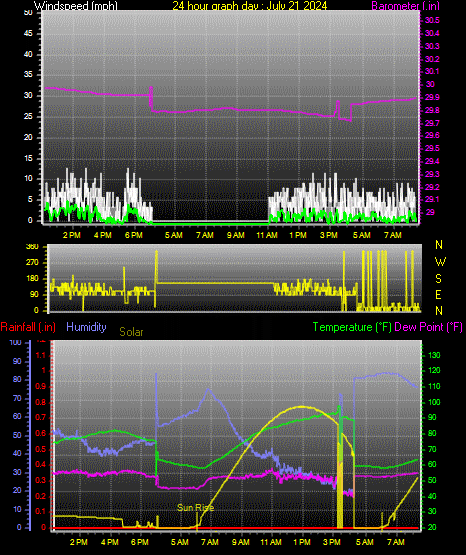Click the S compass label of direction graph
Screen dimensions: 466x555
click(x=438, y=279)
